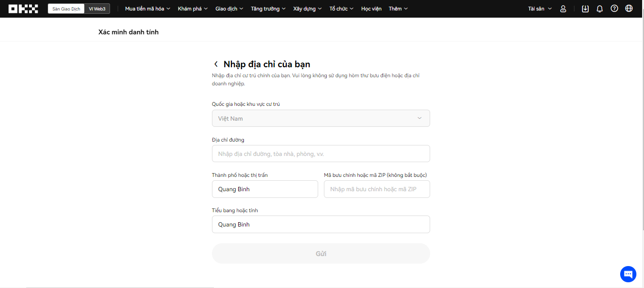
Task: Open the chat support bubble
Action: [x=628, y=274]
